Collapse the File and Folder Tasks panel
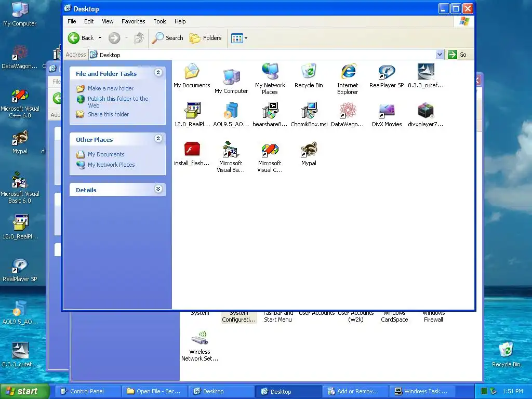This screenshot has width=532, height=399. coord(158,73)
